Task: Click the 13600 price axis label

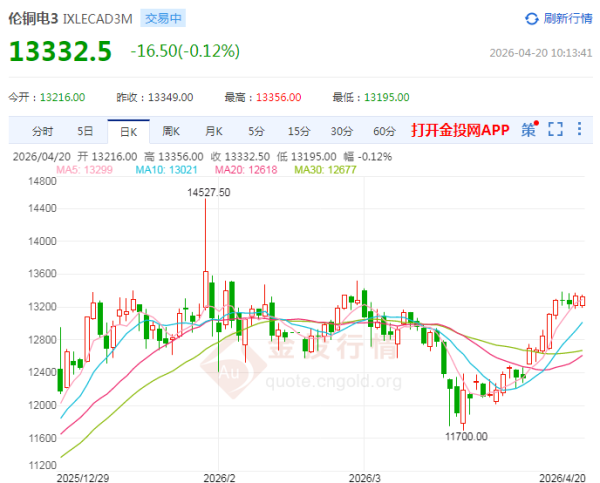Action: (x=42, y=274)
